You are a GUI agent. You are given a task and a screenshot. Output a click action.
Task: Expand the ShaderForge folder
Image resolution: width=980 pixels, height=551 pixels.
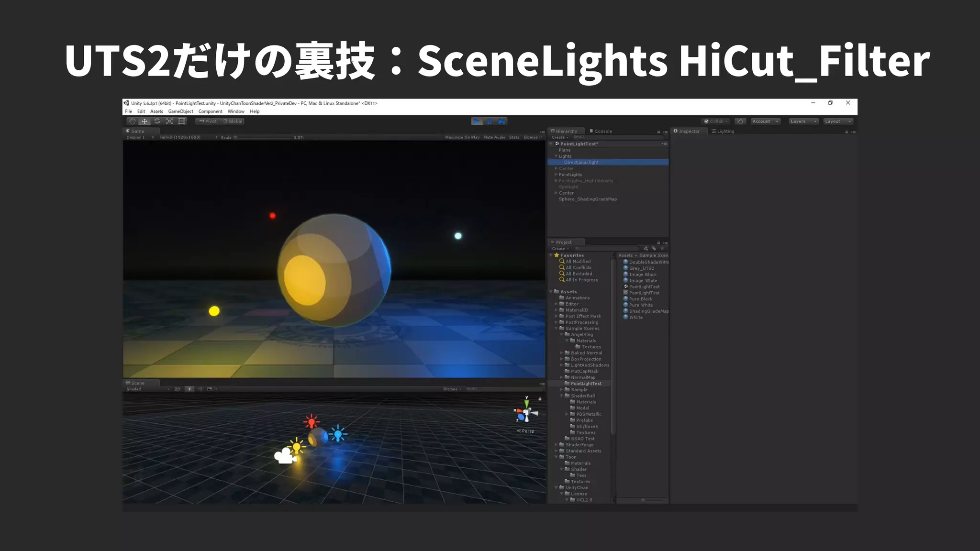pos(556,445)
